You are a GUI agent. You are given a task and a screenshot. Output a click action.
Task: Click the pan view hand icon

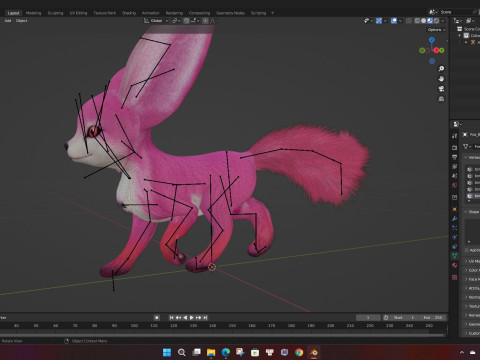pyautogui.click(x=441, y=79)
